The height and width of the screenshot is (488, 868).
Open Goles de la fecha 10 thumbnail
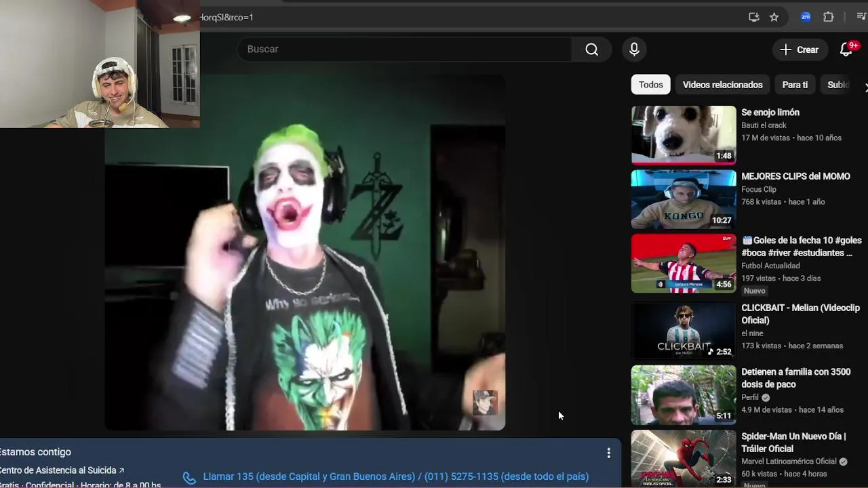684,263
